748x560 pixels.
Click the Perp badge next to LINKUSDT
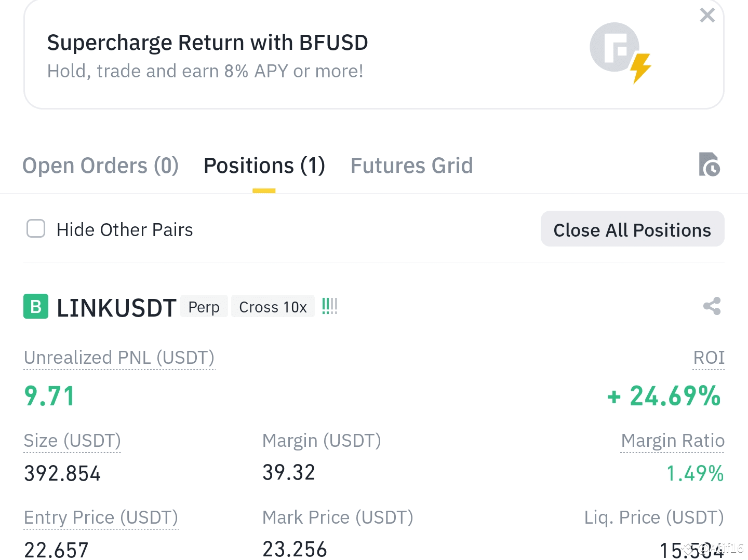click(204, 307)
